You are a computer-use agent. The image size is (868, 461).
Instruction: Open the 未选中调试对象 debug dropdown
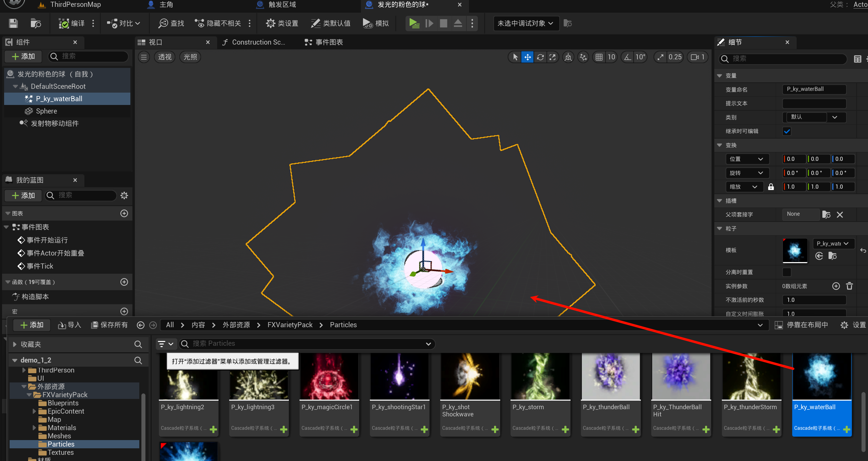(525, 23)
